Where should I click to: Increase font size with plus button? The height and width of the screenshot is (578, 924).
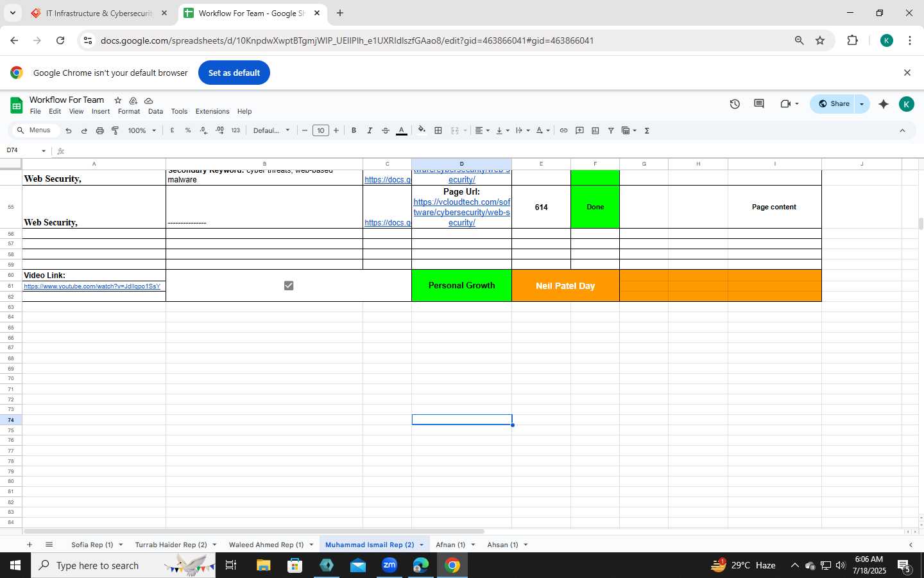tap(336, 130)
